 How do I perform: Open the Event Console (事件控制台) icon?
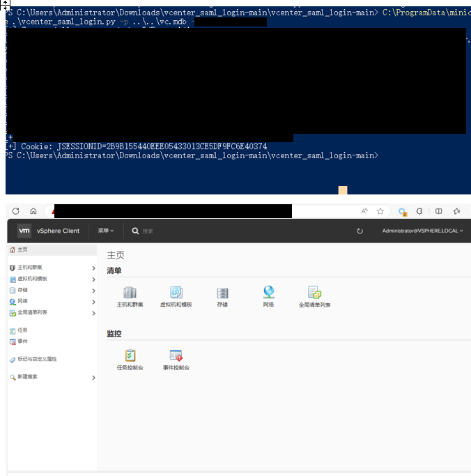(x=176, y=355)
